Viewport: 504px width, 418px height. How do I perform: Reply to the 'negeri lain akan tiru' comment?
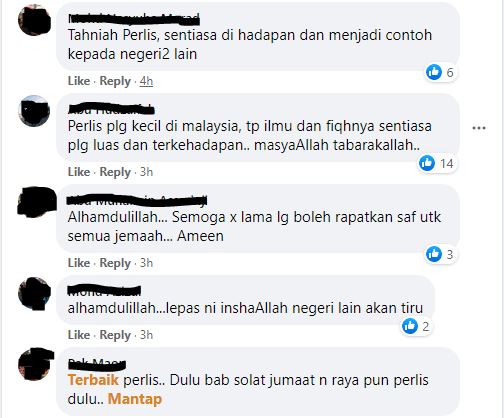(x=115, y=335)
